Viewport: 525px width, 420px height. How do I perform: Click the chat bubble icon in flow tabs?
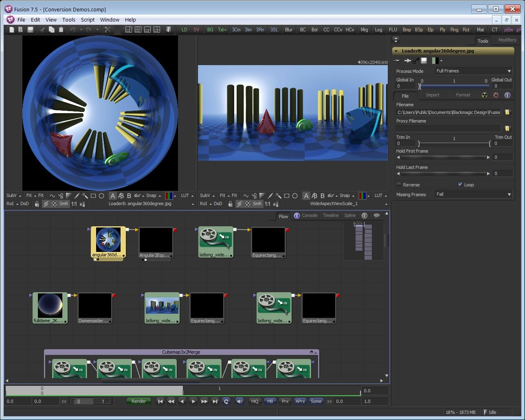click(x=376, y=215)
